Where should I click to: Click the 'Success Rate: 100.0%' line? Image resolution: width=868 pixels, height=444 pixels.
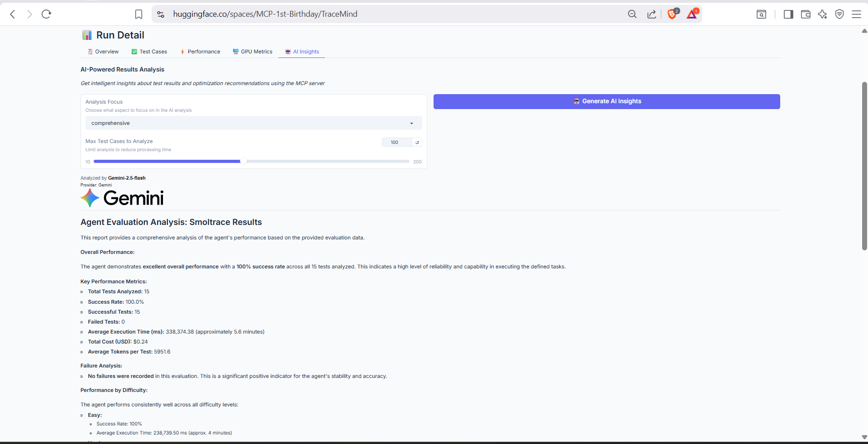pos(116,302)
